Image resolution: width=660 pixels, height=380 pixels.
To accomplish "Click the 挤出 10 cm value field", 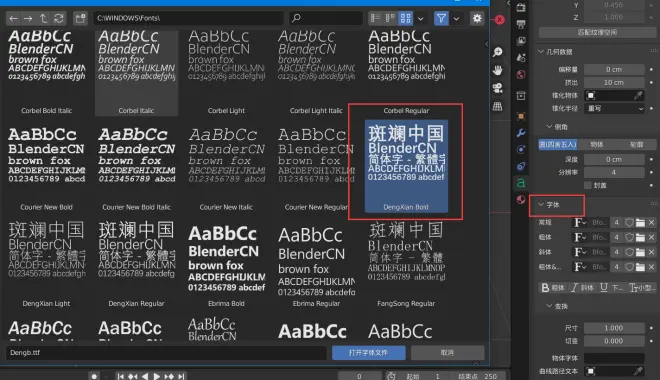I will click(x=614, y=82).
